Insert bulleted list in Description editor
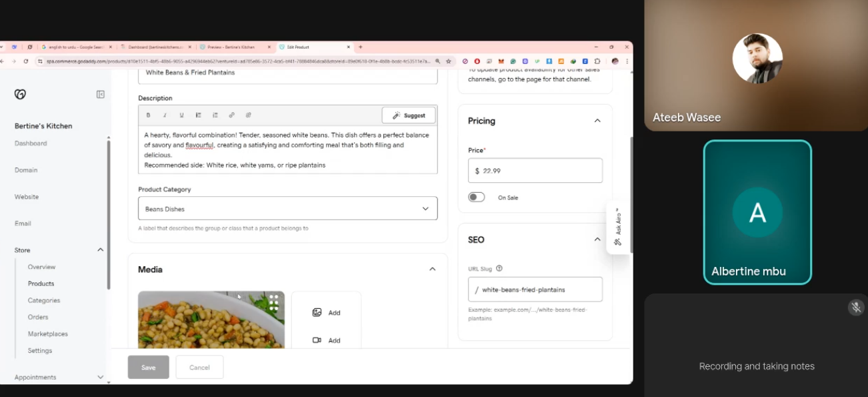The width and height of the screenshot is (868, 397). (198, 115)
